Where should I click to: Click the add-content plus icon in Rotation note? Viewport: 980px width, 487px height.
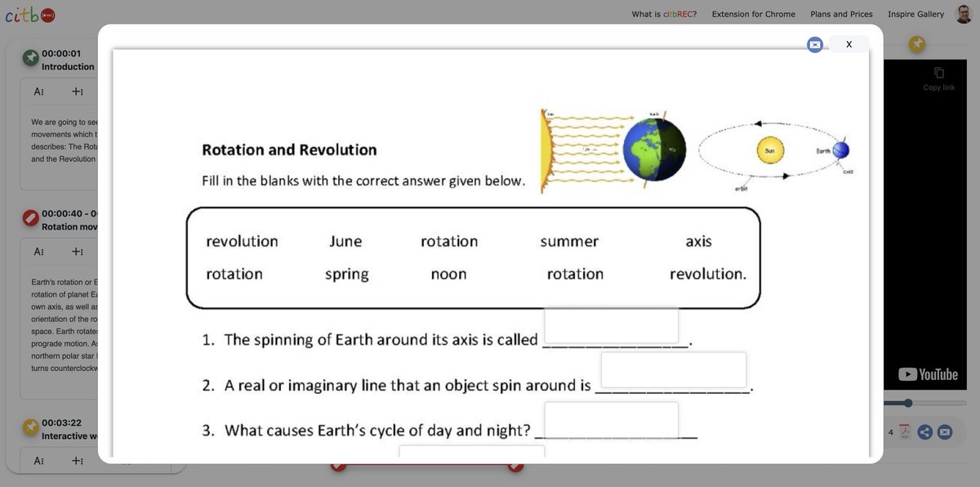coord(77,252)
